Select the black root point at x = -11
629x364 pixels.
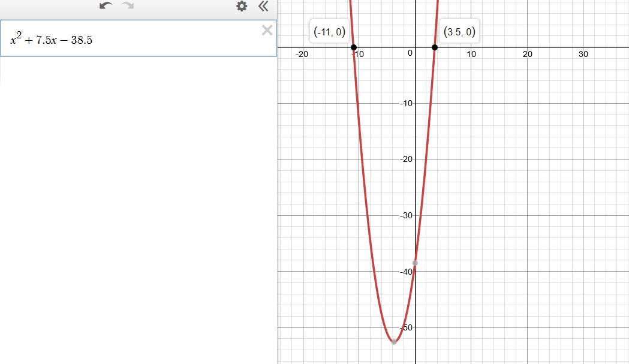click(x=354, y=47)
